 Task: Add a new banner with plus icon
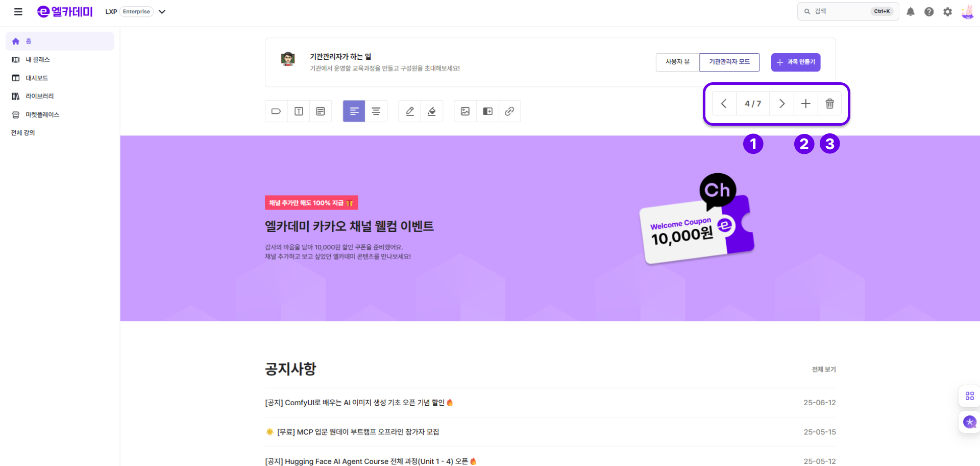(806, 104)
